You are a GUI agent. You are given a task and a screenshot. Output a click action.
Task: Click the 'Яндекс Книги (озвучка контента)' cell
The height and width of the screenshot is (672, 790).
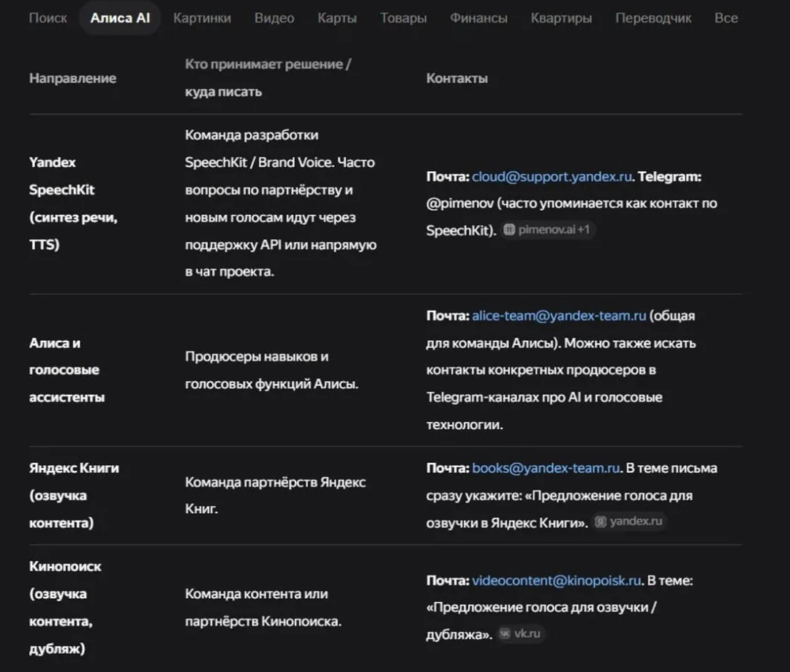[x=74, y=495]
